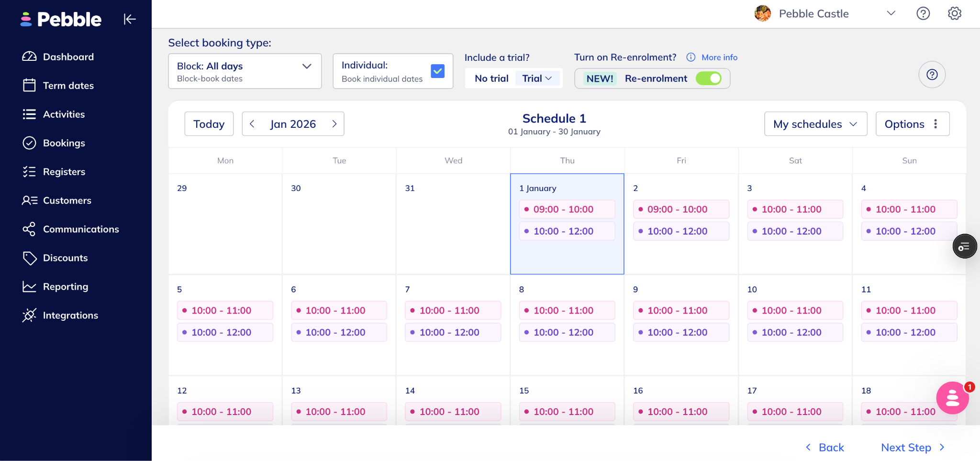Click the help question mark in header
This screenshot has height=461, width=980.
pyautogui.click(x=923, y=13)
